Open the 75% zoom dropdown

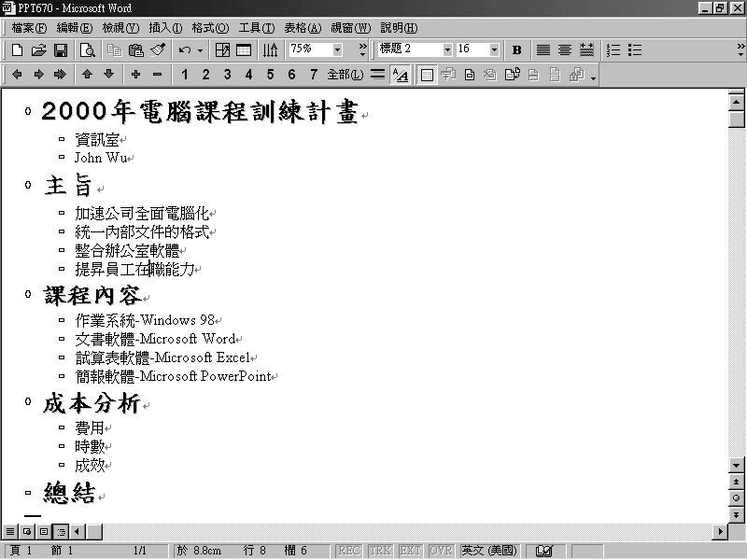(337, 49)
